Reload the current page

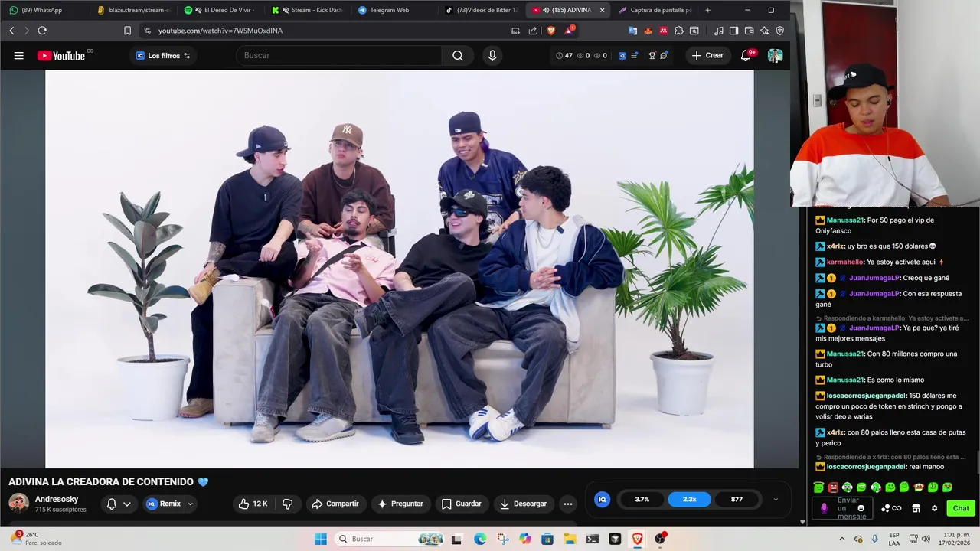coord(42,31)
